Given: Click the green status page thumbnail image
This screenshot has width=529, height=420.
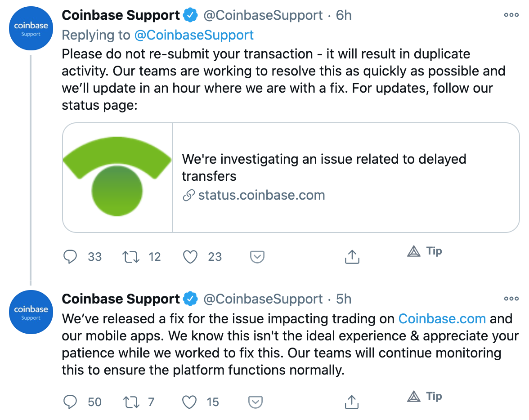Looking at the screenshot, I should pos(117,178).
